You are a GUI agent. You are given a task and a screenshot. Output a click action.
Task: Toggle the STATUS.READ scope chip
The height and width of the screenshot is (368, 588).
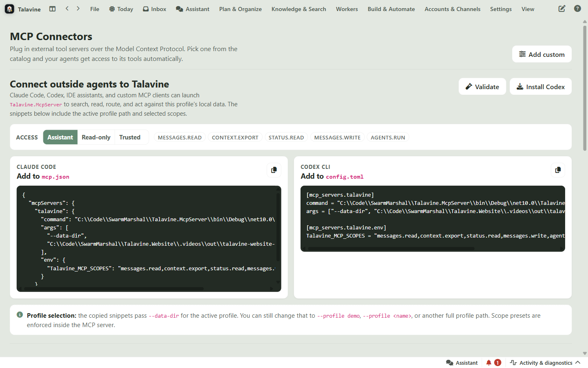(286, 137)
